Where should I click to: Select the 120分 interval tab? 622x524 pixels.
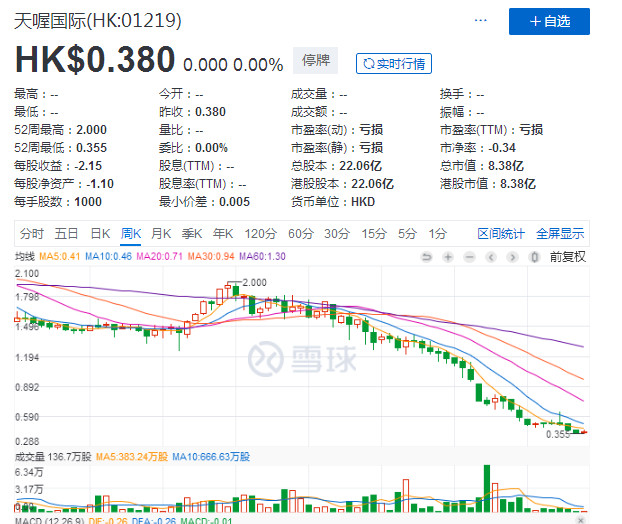tap(260, 234)
